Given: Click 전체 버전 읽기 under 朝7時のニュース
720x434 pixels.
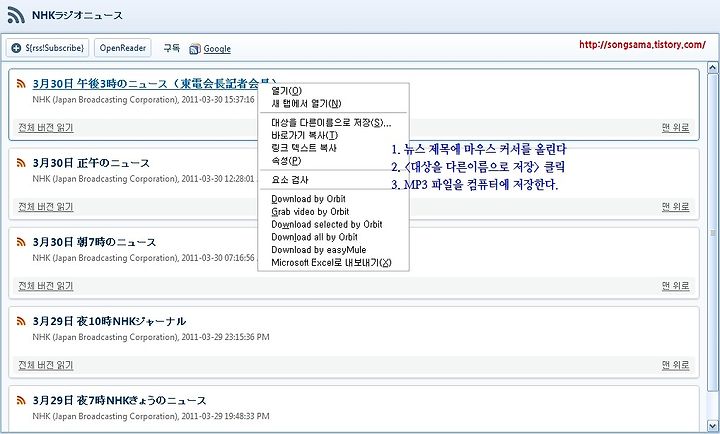Looking at the screenshot, I should [x=45, y=286].
